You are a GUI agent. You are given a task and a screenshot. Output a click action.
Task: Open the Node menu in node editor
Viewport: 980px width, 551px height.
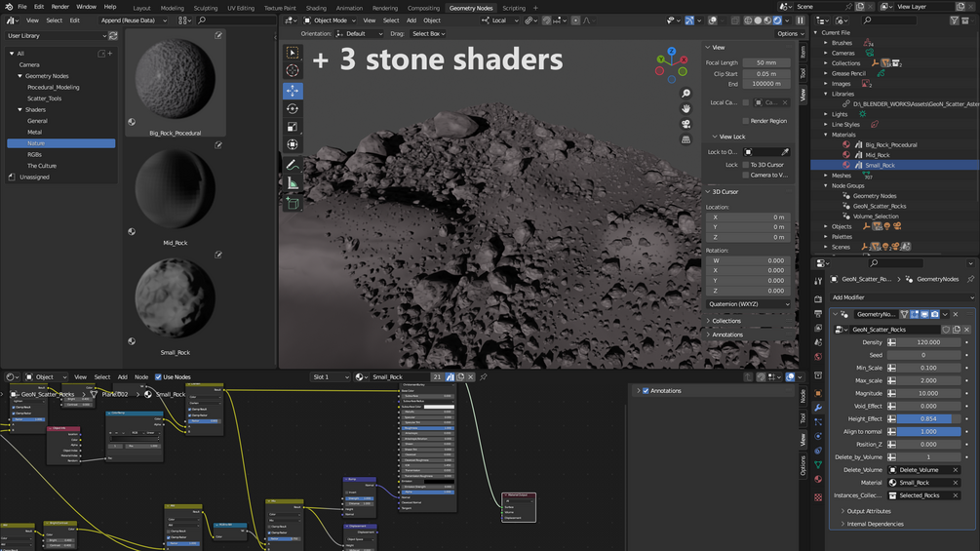click(x=141, y=376)
